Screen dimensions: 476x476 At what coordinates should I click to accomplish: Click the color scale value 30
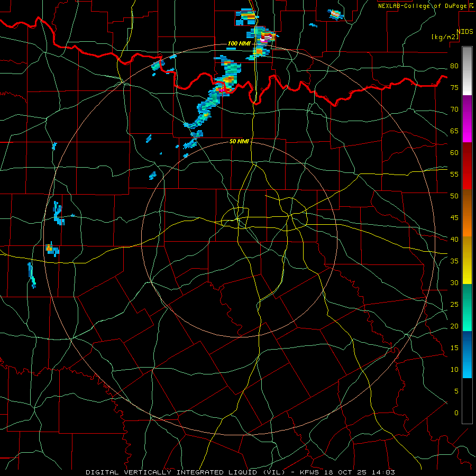coord(454,282)
